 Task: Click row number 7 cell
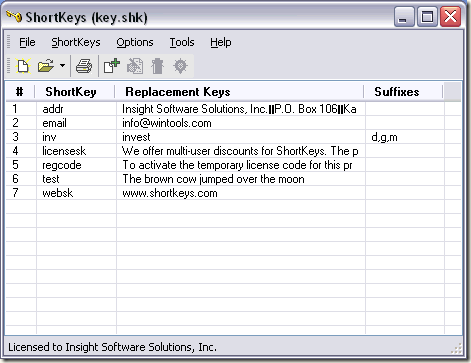15,193
